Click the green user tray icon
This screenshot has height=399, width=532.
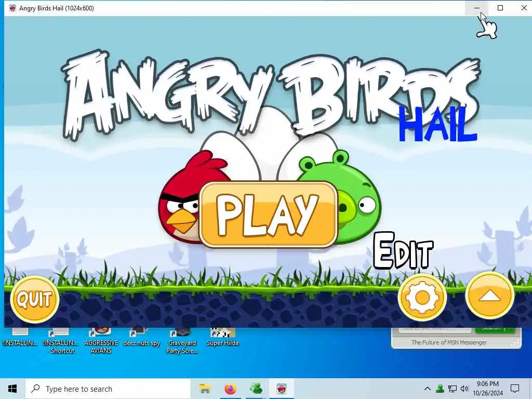(x=440, y=389)
